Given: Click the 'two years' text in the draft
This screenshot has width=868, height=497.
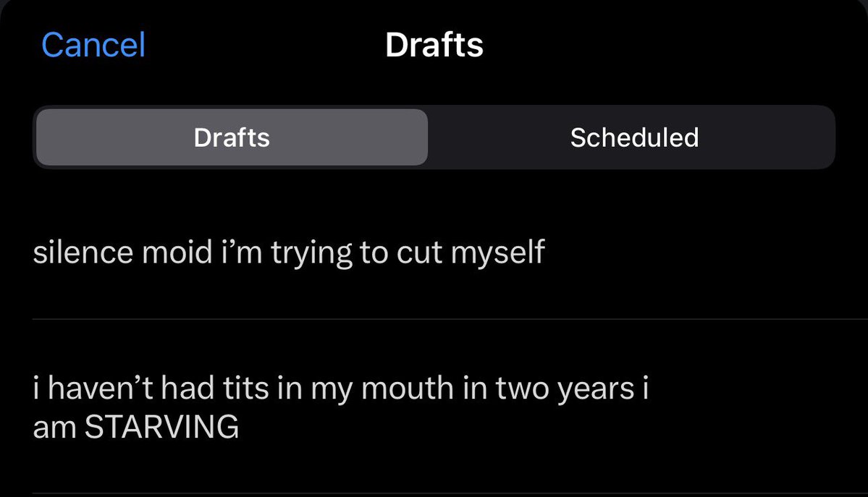Looking at the screenshot, I should pyautogui.click(x=565, y=388).
